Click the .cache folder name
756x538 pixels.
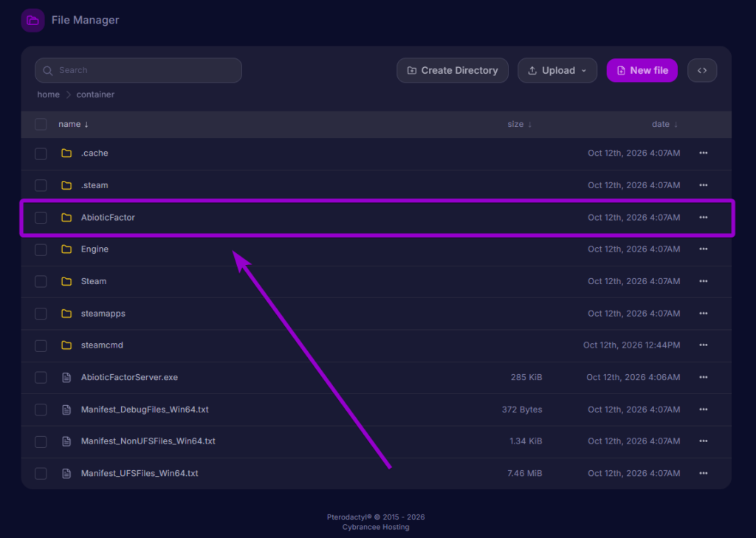94,153
